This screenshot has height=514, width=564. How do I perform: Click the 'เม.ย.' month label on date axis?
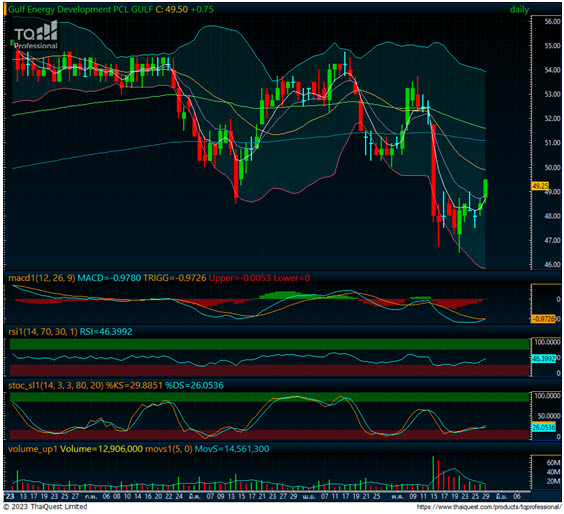pos(309,496)
